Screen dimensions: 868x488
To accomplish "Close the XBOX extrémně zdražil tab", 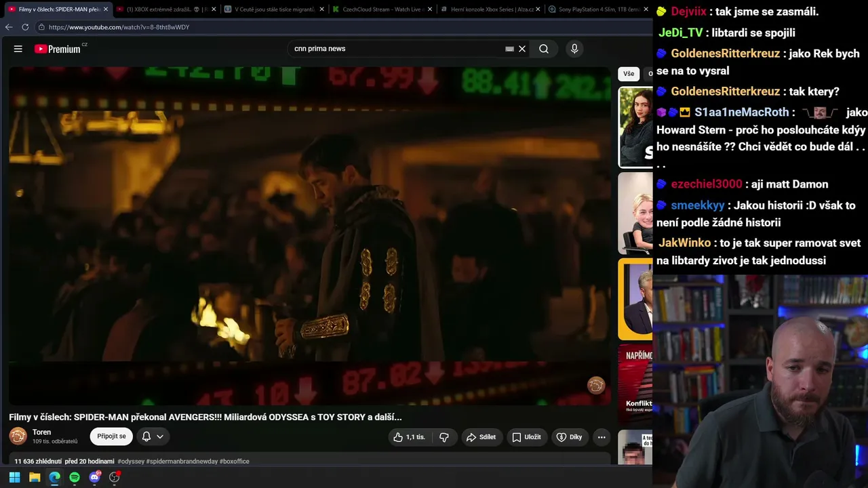I will [214, 9].
